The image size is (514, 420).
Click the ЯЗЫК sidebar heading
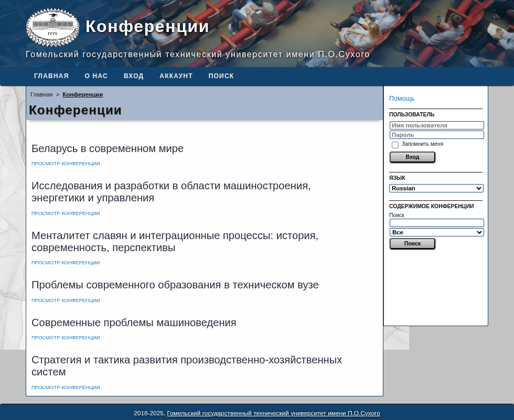pyautogui.click(x=397, y=178)
